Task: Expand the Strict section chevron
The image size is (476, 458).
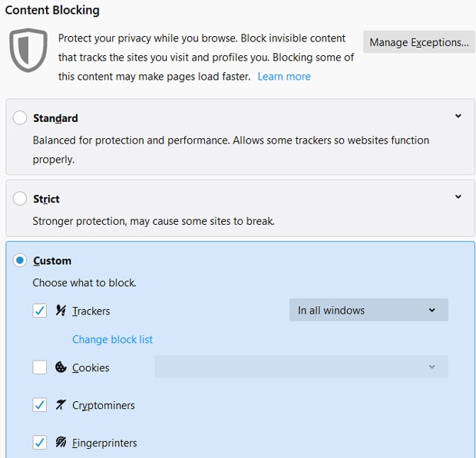Action: (458, 196)
